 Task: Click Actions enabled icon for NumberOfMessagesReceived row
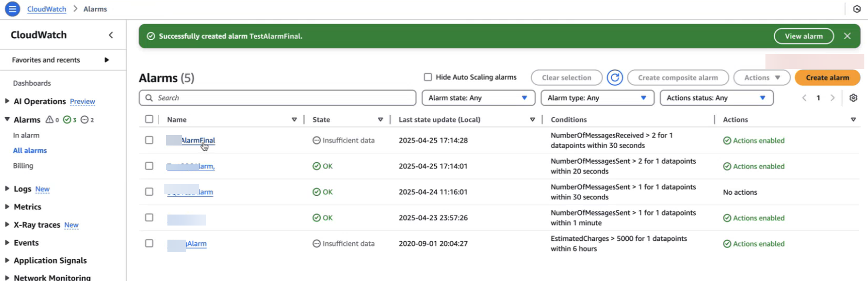tap(727, 141)
